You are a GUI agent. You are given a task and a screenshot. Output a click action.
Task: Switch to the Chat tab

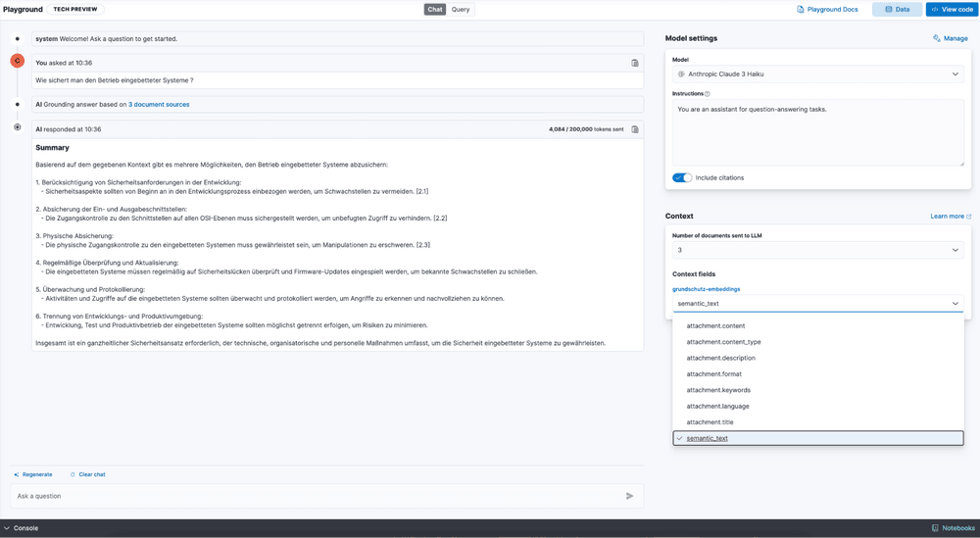pyautogui.click(x=435, y=9)
